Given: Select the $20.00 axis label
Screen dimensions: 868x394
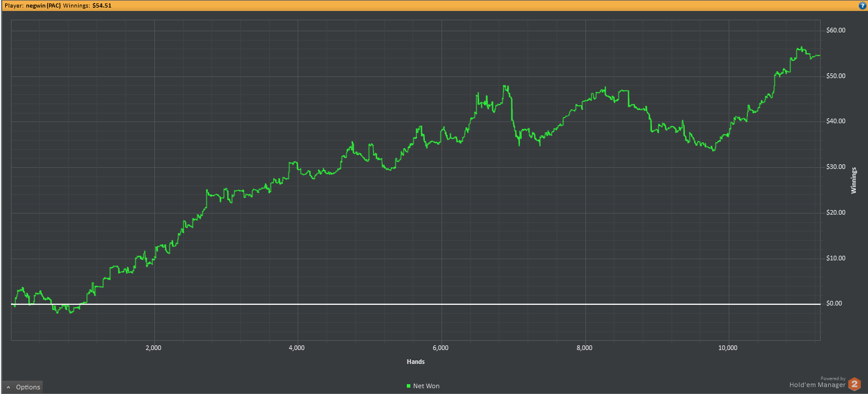Looking at the screenshot, I should [x=836, y=212].
